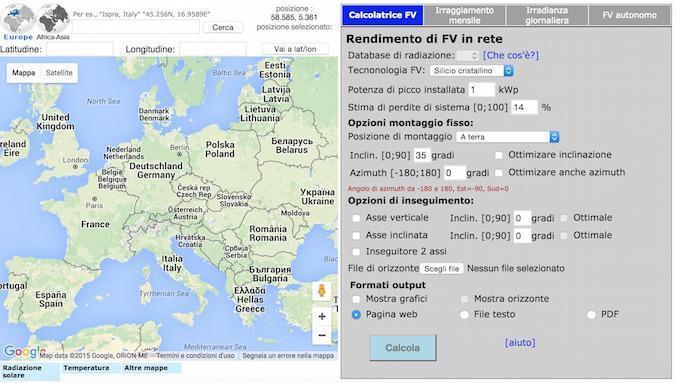676x383 pixels.
Task: Click France label on the map
Action: (95, 224)
